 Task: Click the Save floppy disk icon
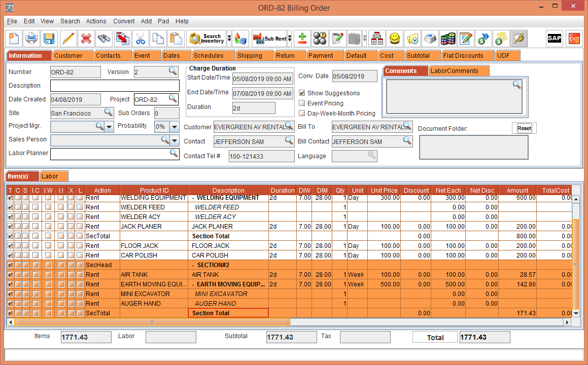click(49, 39)
